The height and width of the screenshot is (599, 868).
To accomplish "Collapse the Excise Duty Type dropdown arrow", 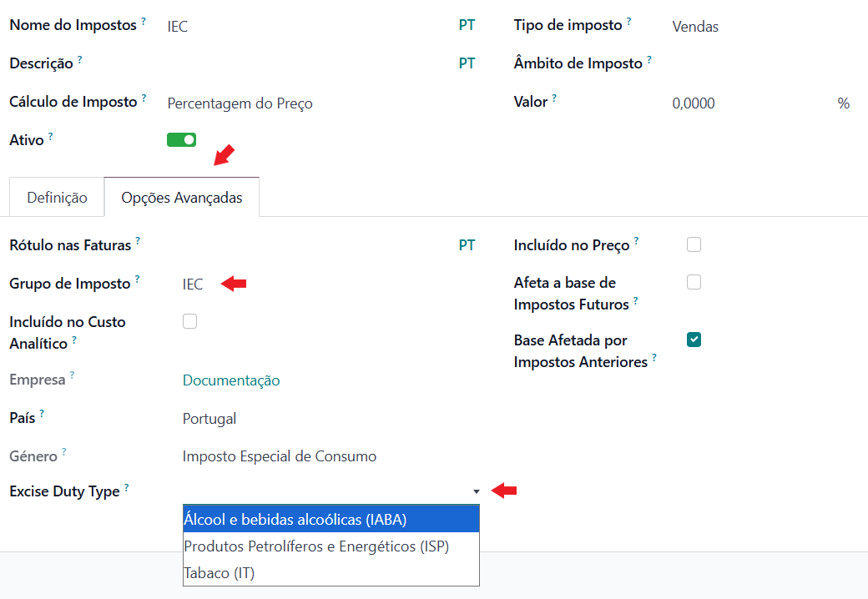I will click(x=476, y=492).
